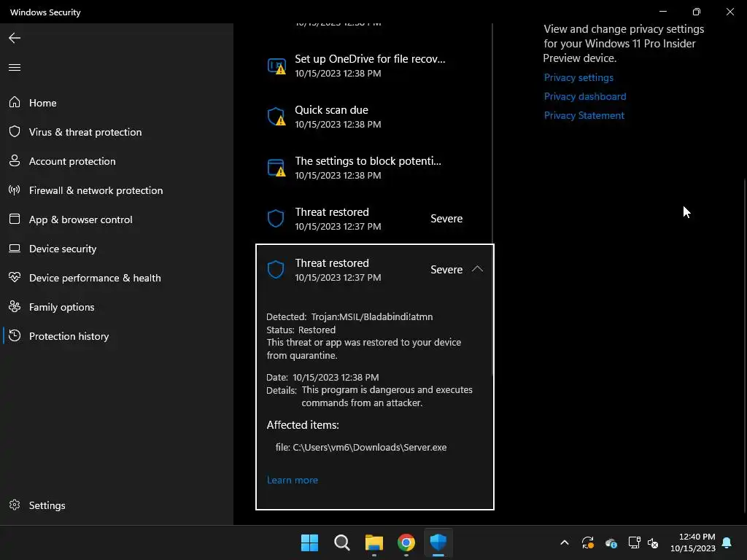Restore down the Windows Security window

(x=697, y=12)
